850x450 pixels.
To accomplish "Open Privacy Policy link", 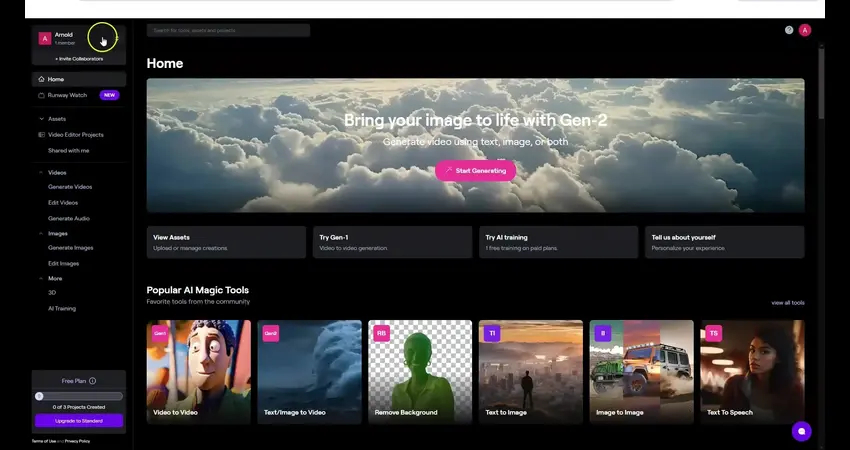I will (x=78, y=441).
